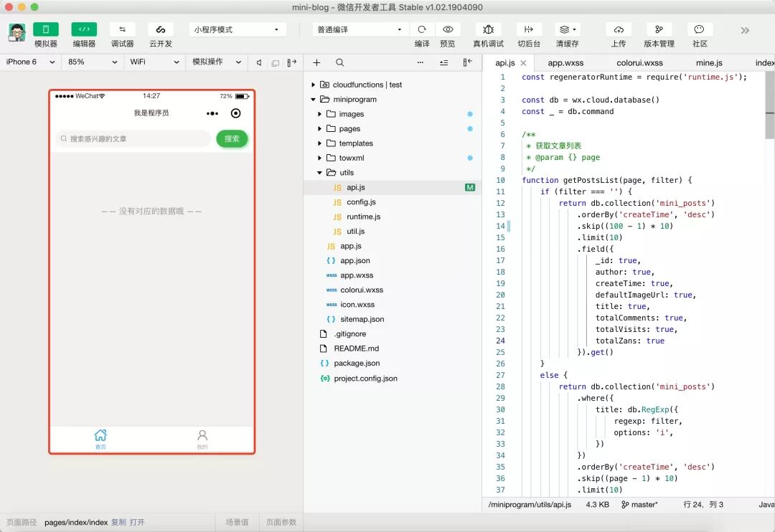Choose device from iPhone 6 dropdown
The height and width of the screenshot is (532, 775).
(31, 62)
